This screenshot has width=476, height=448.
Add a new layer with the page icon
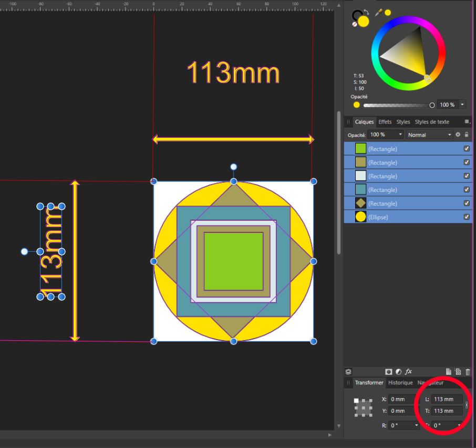tap(448, 372)
